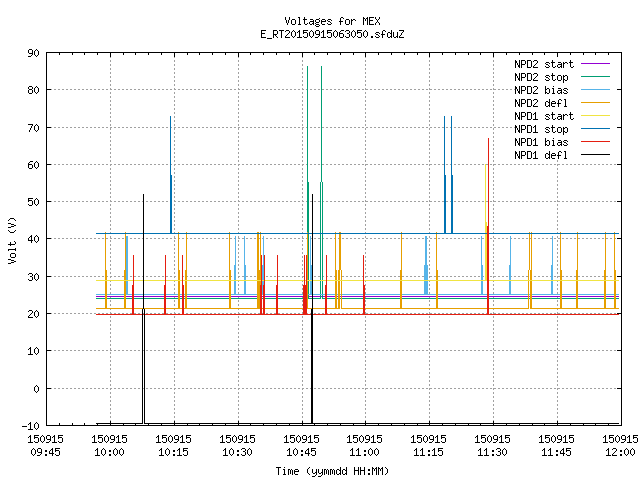
Task: Click the 09:45 time axis label
Action: pyautogui.click(x=45, y=452)
